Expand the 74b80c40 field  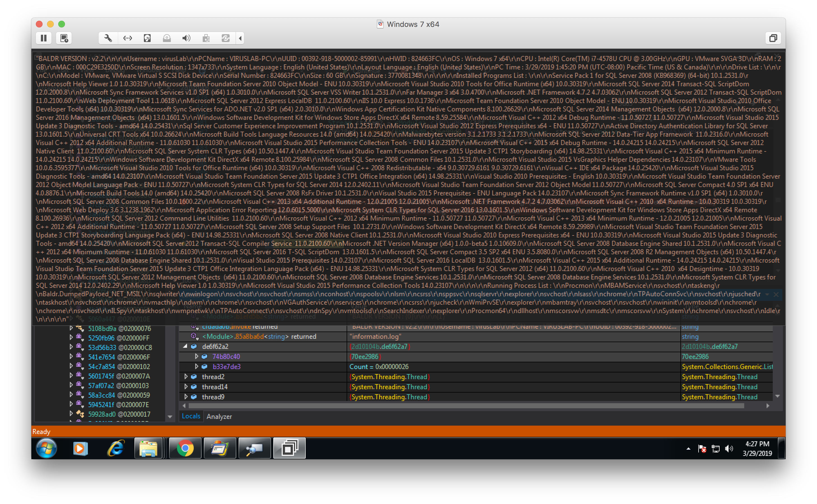pyautogui.click(x=197, y=356)
